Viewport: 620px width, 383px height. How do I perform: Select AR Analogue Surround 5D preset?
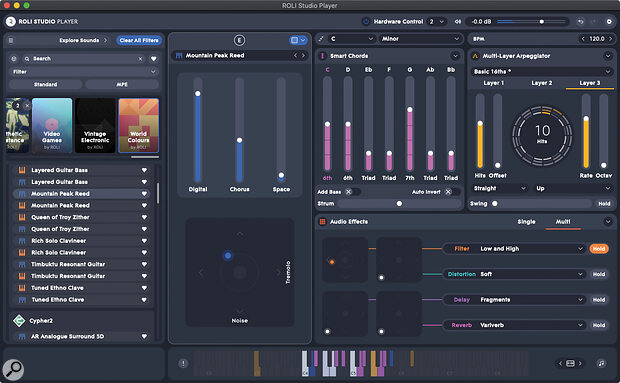click(x=83, y=336)
